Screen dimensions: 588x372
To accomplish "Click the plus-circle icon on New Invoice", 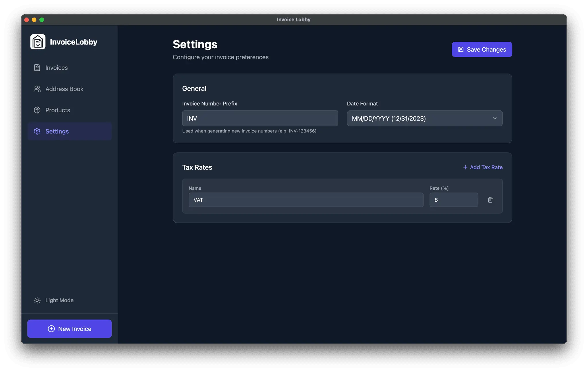I will pos(51,329).
